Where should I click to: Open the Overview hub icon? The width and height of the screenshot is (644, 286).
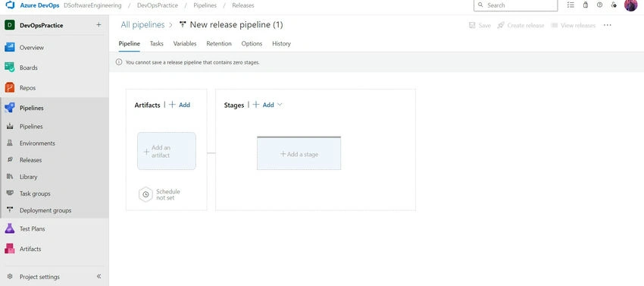10,47
